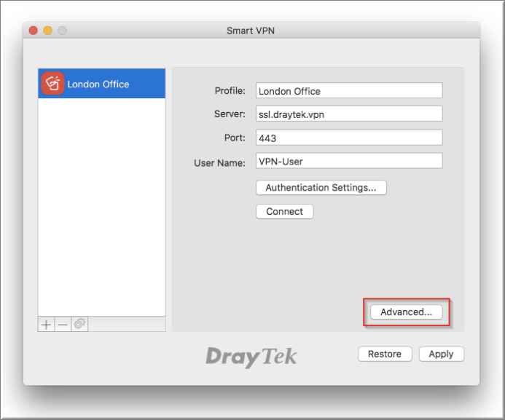
Task: Click the Connect button
Action: point(284,212)
